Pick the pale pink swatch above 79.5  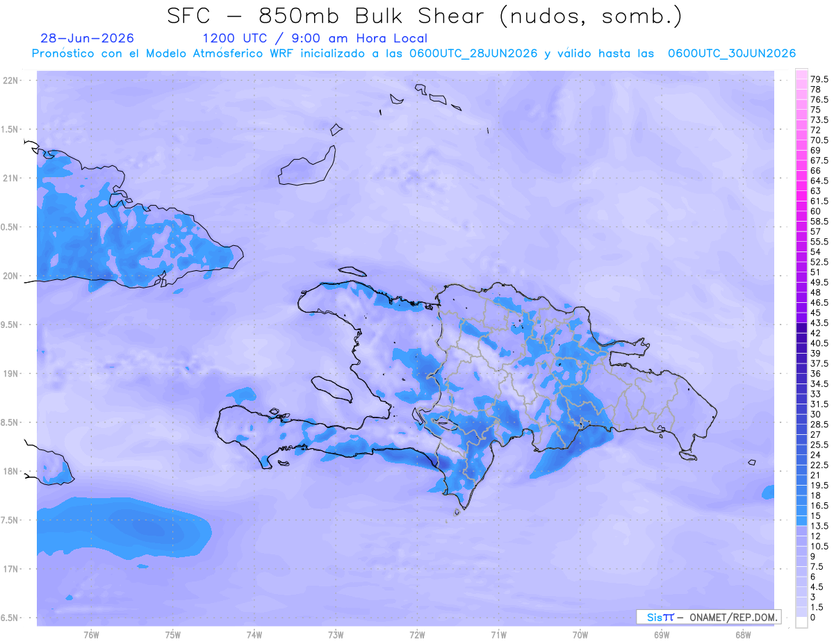801,74
